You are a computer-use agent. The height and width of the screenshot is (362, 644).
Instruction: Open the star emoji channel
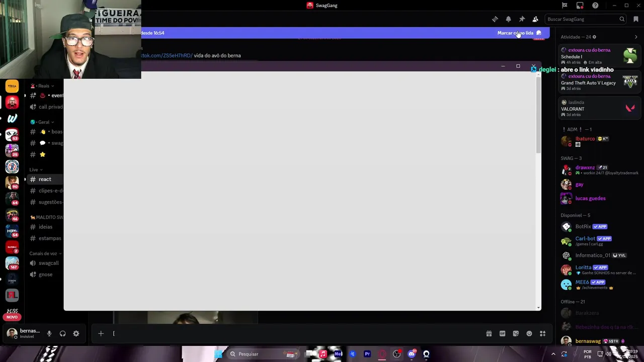point(42,154)
